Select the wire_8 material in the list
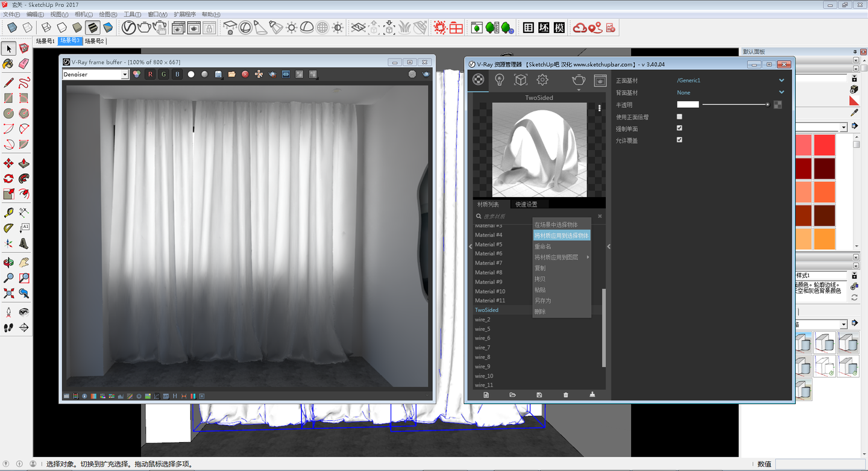 482,357
